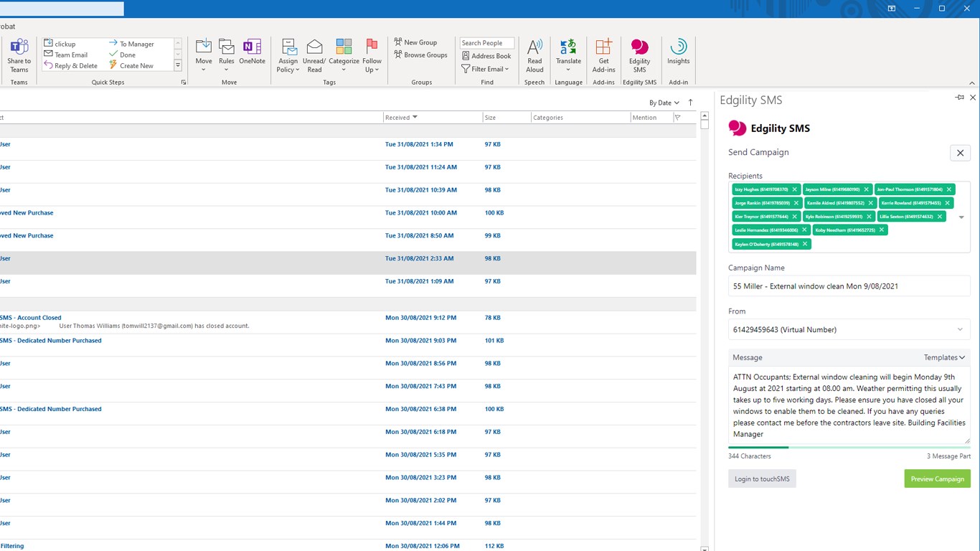Close the Send Campaign form

(960, 153)
